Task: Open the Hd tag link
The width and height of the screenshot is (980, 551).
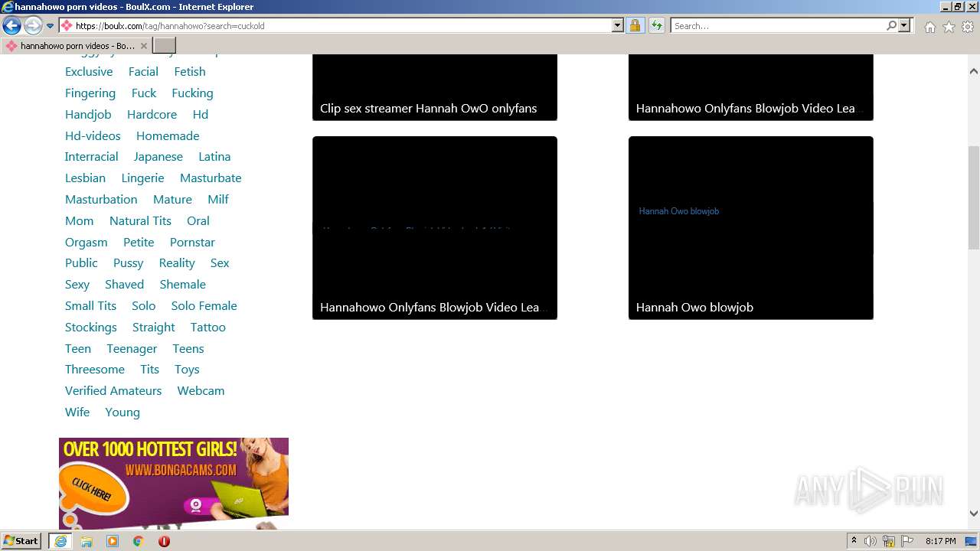Action: point(201,115)
